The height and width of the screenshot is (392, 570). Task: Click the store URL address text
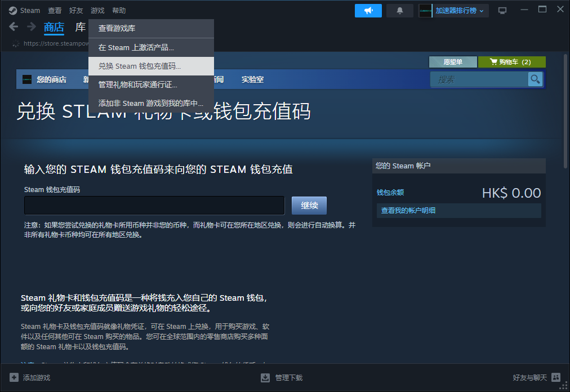56,43
